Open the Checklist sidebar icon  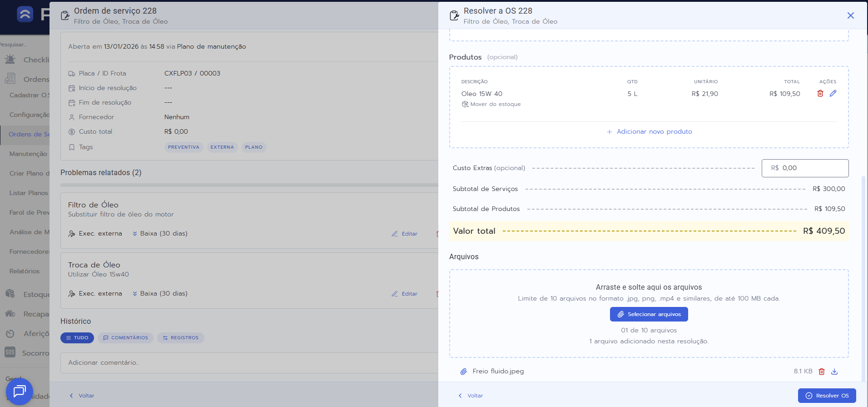[x=10, y=60]
